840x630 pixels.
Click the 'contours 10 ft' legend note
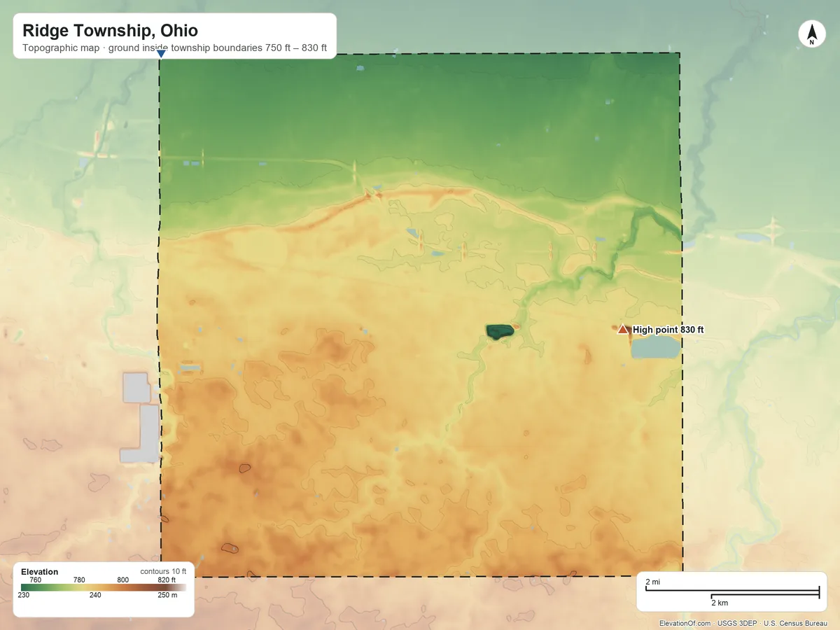163,572
